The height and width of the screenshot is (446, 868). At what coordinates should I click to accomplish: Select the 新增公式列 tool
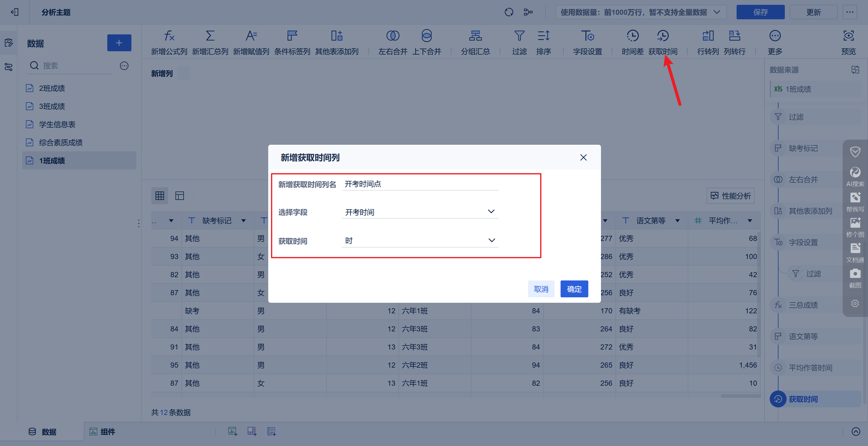169,42
